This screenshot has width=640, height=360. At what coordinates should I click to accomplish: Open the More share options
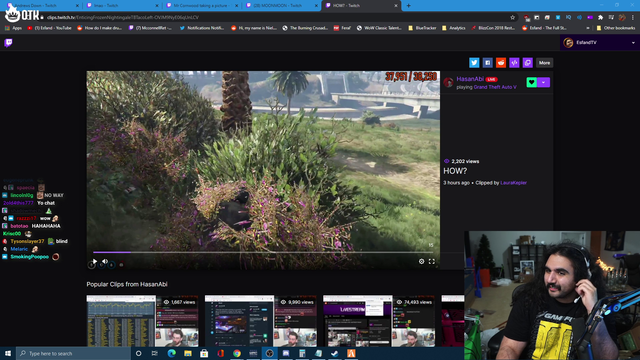[x=544, y=63]
